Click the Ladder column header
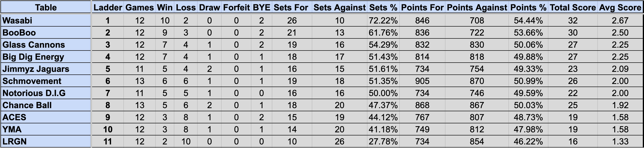 (108, 7)
